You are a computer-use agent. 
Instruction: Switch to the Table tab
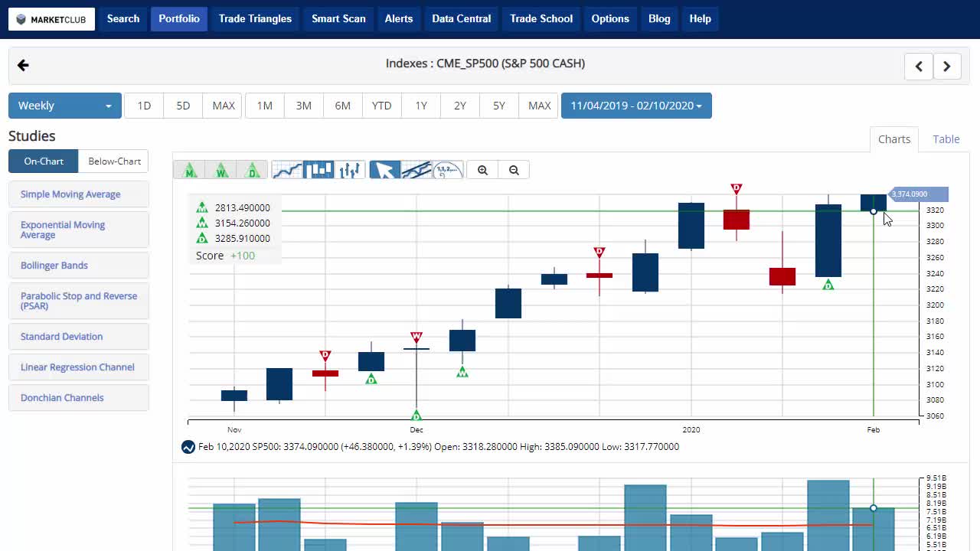coord(946,139)
